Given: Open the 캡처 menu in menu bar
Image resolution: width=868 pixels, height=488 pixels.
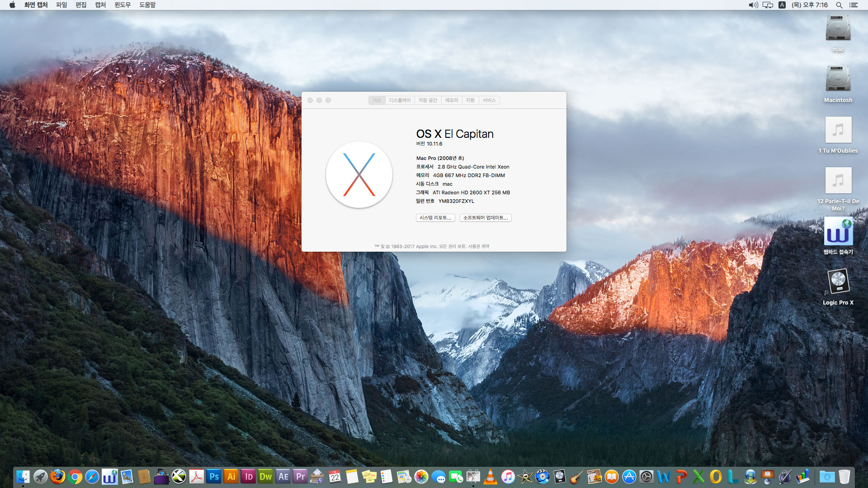Looking at the screenshot, I should point(100,5).
